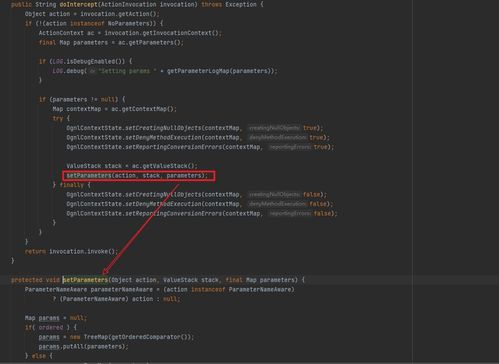Click the finally keyword
Image resolution: width=499 pixels, height=364 pixels.
point(71,185)
